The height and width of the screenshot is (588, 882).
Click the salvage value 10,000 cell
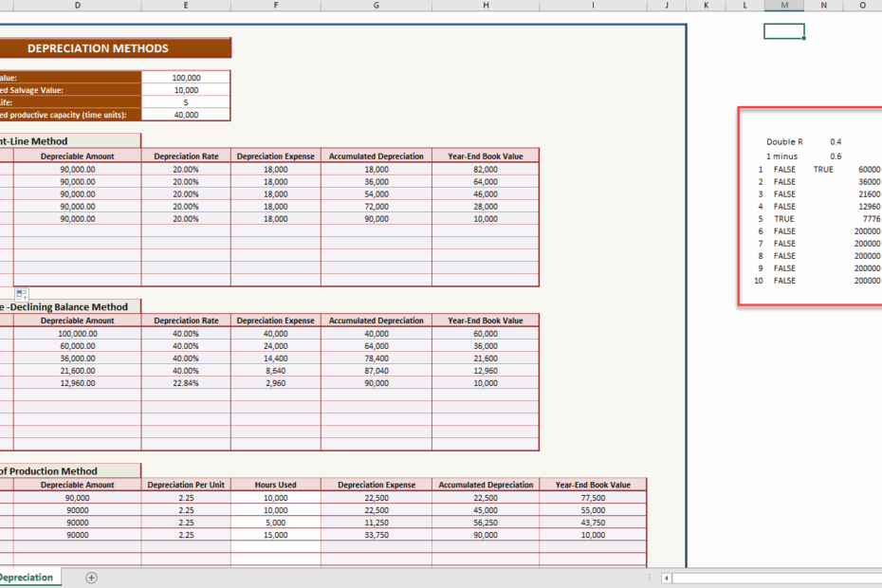186,90
